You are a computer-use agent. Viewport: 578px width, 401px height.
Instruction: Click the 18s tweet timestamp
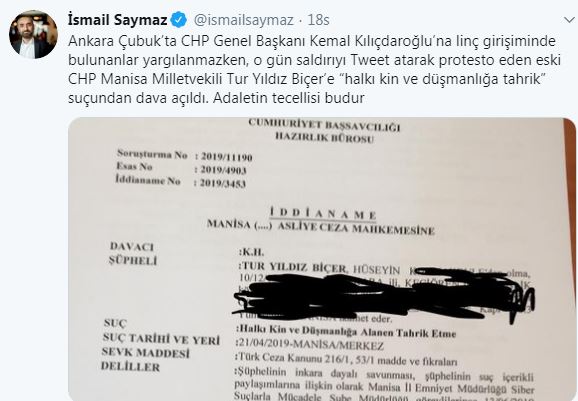(318, 20)
